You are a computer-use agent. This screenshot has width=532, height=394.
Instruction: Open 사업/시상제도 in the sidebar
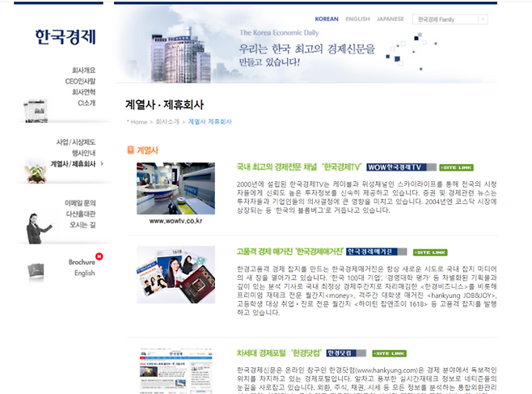76,142
